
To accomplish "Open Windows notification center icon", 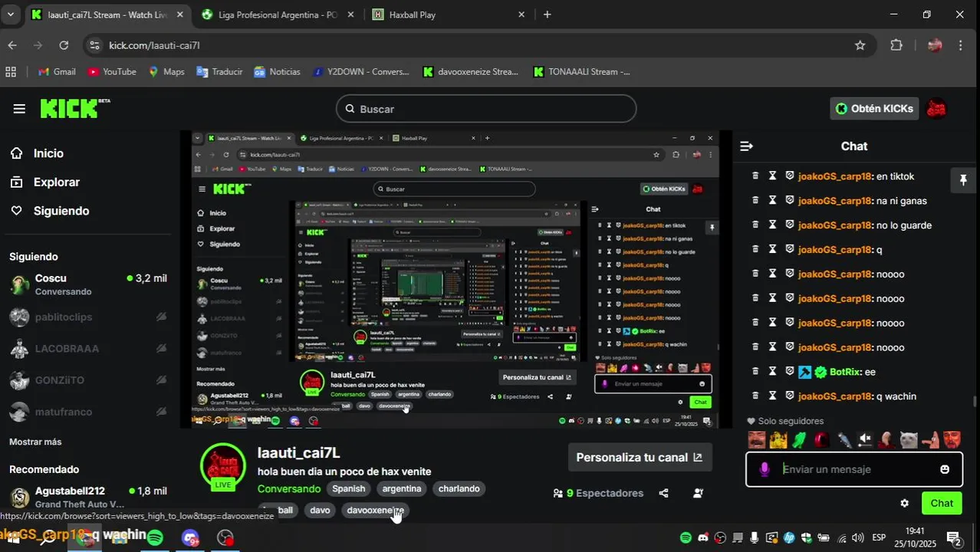I will pyautogui.click(x=954, y=538).
